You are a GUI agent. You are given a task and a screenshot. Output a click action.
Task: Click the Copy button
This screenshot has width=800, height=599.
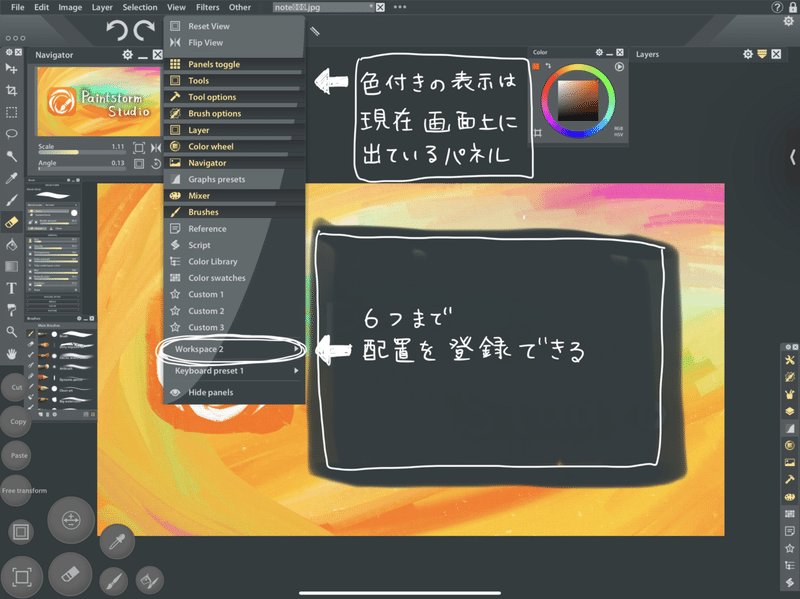point(17,422)
